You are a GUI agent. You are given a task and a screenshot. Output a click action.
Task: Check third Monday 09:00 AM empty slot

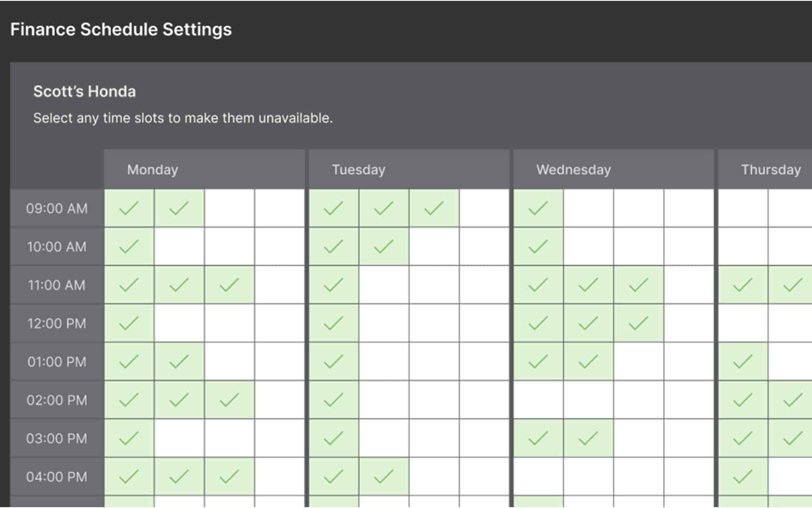[229, 208]
